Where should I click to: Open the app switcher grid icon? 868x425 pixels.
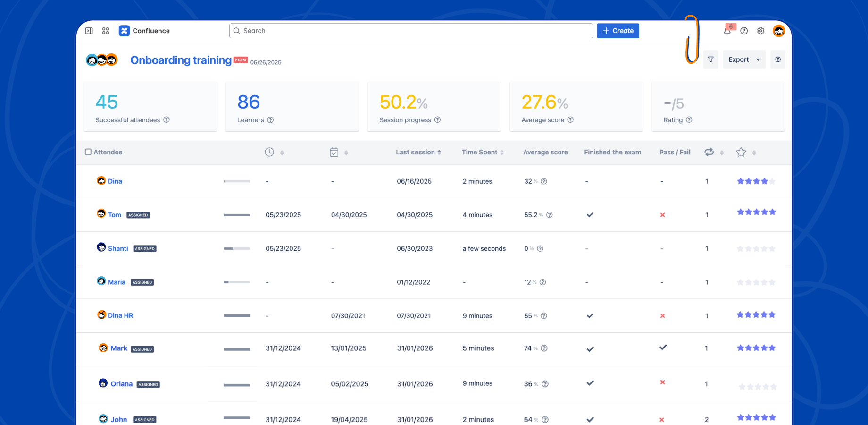106,31
